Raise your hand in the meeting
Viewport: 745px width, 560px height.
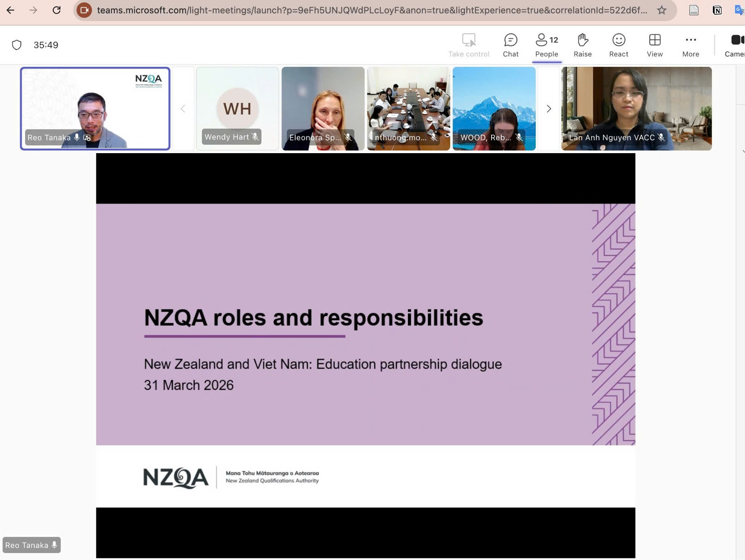(x=582, y=45)
